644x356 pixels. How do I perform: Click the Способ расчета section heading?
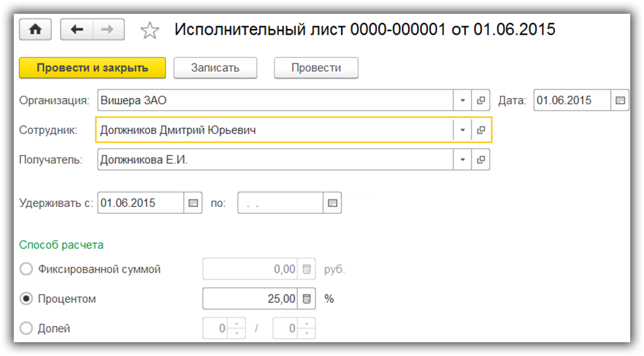click(61, 245)
